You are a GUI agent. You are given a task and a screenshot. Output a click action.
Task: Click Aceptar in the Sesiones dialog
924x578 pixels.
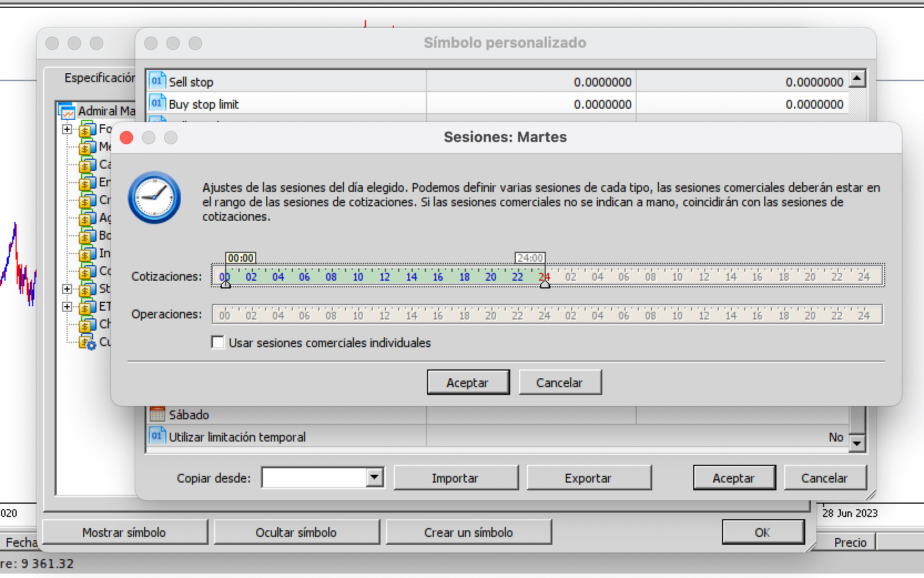pyautogui.click(x=468, y=382)
